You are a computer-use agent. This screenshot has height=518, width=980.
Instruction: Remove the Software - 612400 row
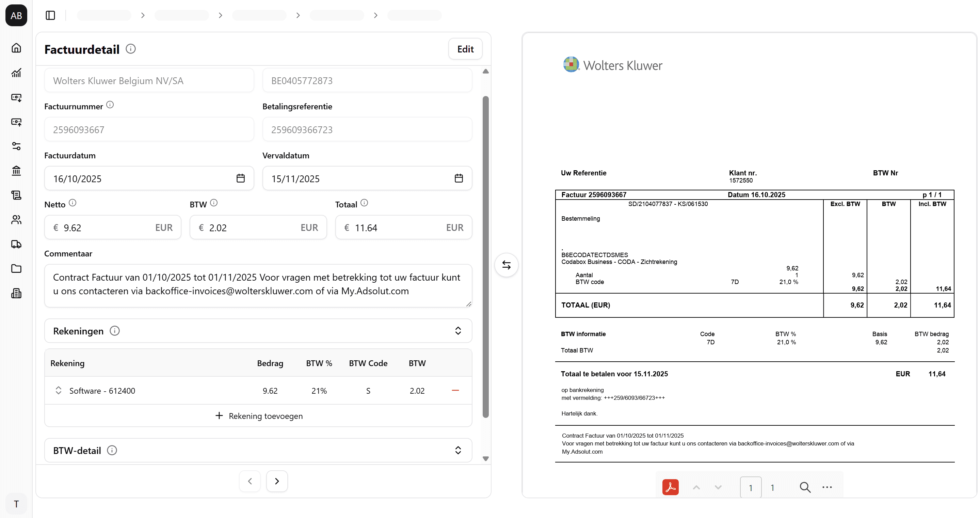coord(455,391)
